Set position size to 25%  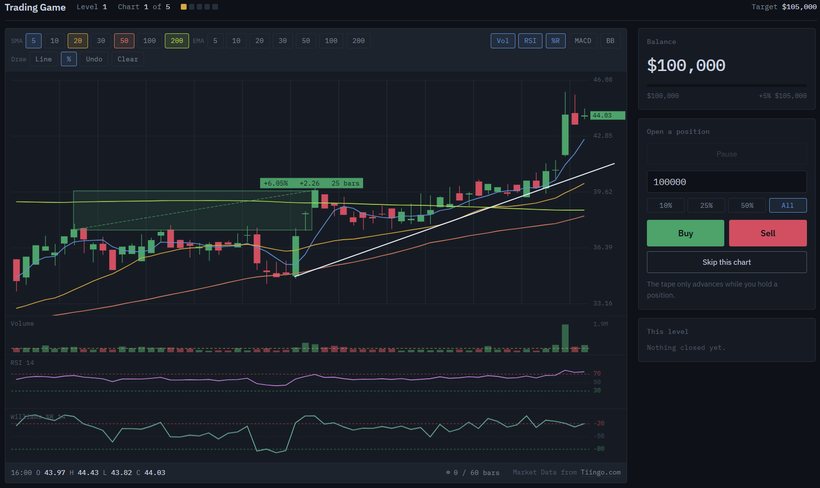click(x=707, y=206)
